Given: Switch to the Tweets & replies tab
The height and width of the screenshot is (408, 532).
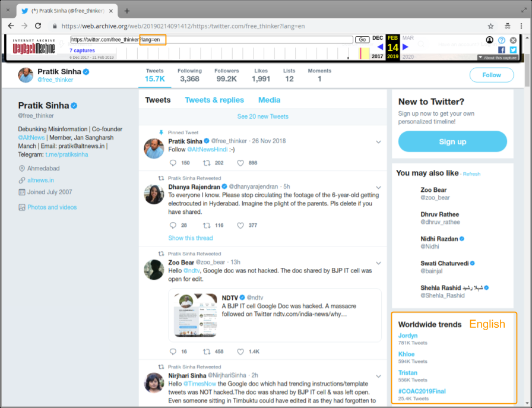Looking at the screenshot, I should pos(214,100).
